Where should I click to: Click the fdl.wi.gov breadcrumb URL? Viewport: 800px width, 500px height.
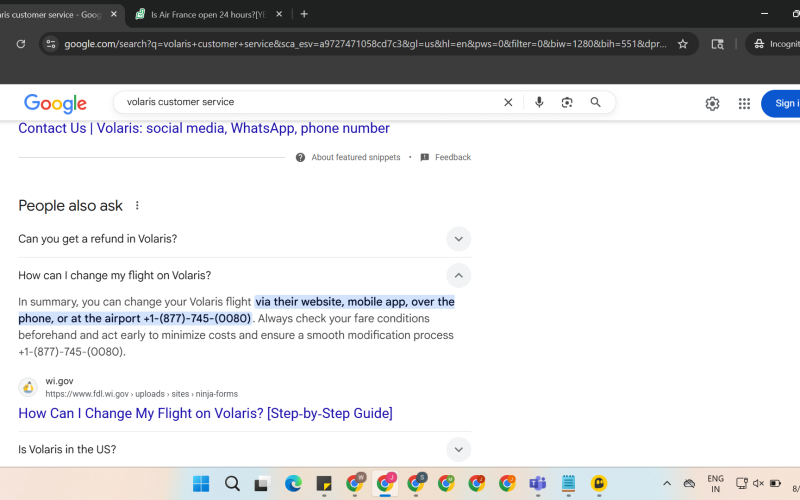141,394
